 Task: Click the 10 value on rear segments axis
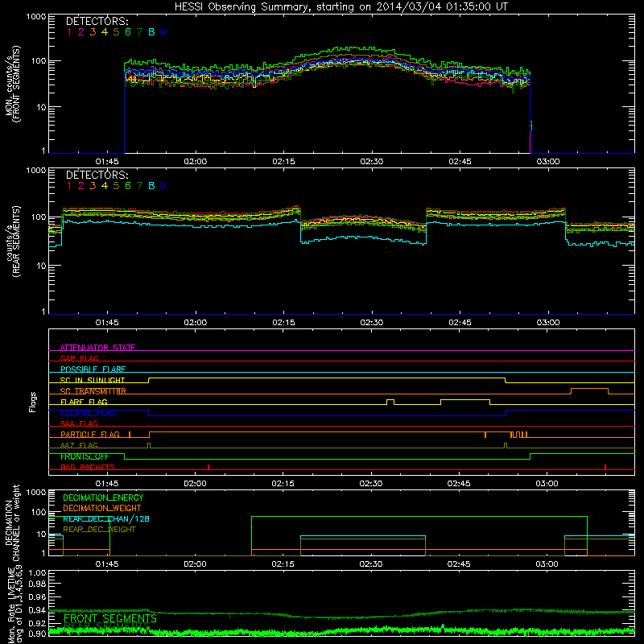tap(41, 266)
